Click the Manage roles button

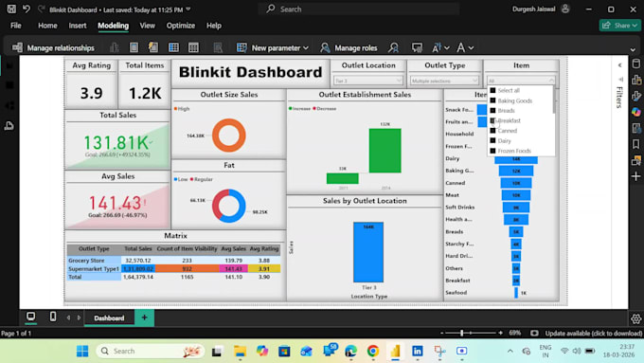(x=349, y=48)
